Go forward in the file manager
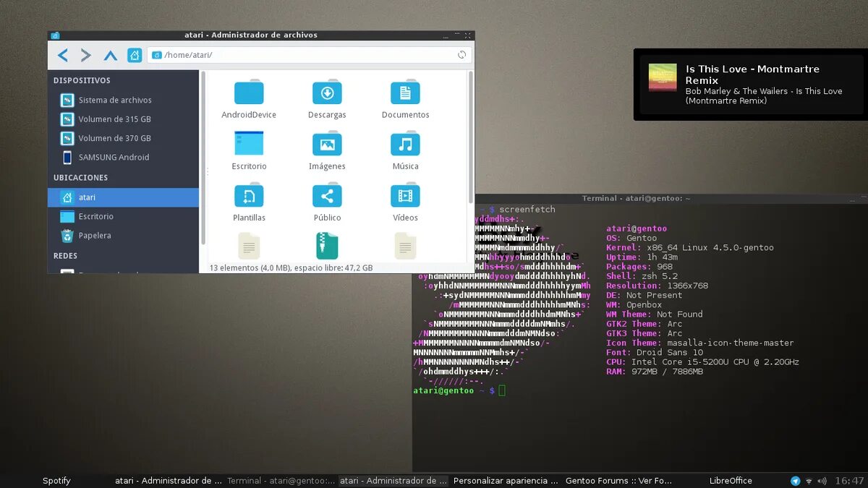This screenshot has height=488, width=868. (86, 55)
